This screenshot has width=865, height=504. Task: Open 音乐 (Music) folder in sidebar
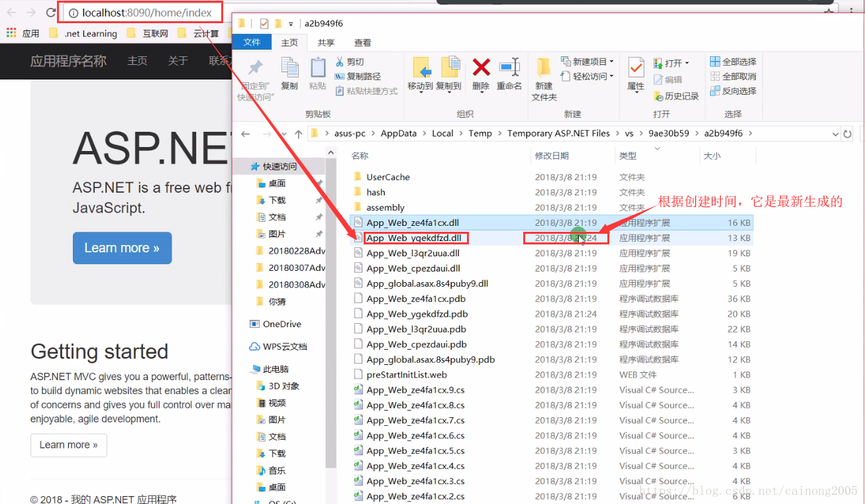click(271, 470)
